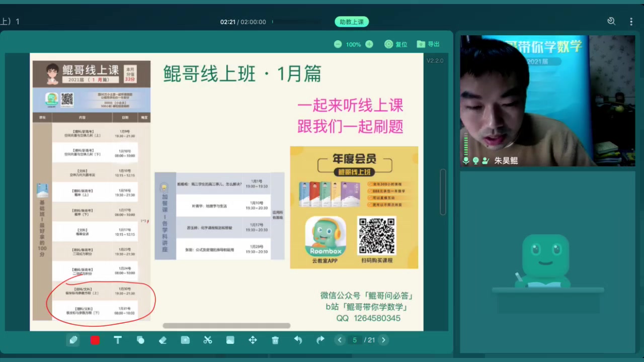Open the diagnostics wrench tool icon
The image size is (644, 362).
pyautogui.click(x=611, y=21)
